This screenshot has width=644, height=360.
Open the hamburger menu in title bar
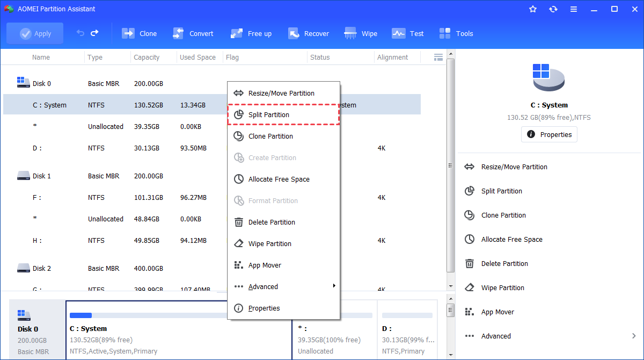coord(574,9)
